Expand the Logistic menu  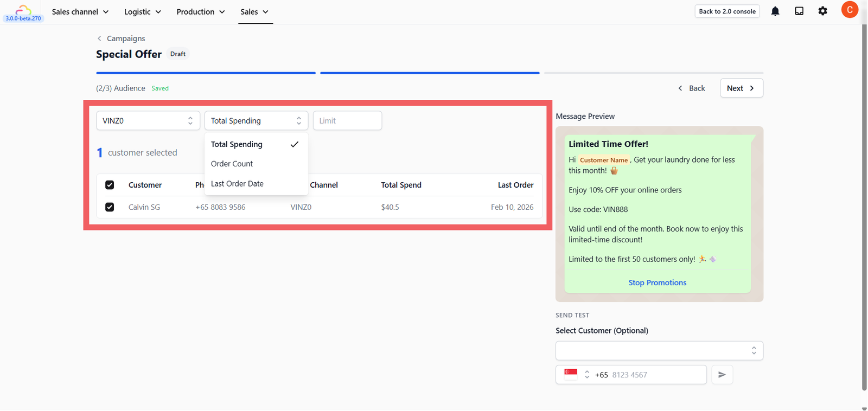(x=143, y=12)
